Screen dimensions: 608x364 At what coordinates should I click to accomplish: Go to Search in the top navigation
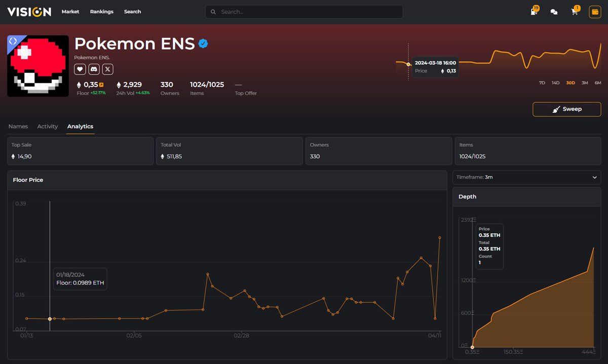coord(132,12)
